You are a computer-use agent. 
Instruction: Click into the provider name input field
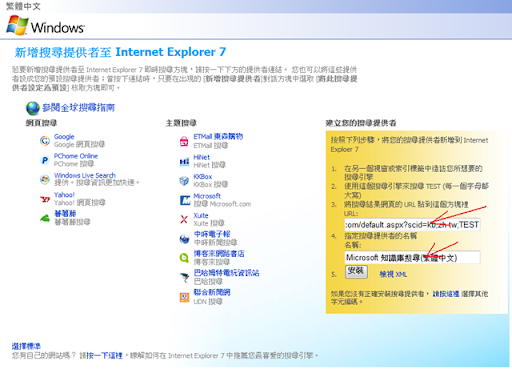412,257
